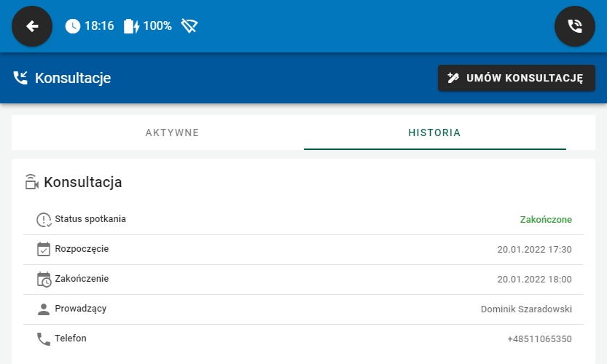The width and height of the screenshot is (607, 364).
Task: Click the end date 20.01.2022 18:00
Action: [534, 280]
